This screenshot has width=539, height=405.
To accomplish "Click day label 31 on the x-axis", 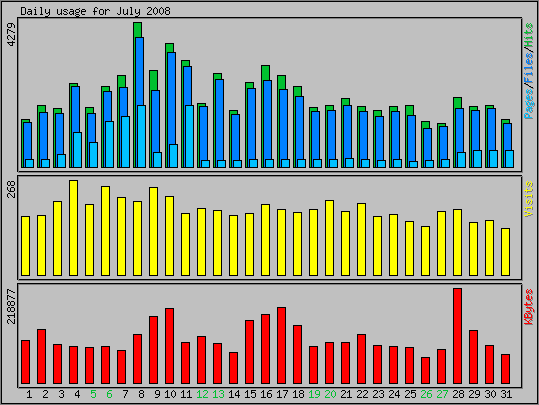I will pyautogui.click(x=506, y=394).
